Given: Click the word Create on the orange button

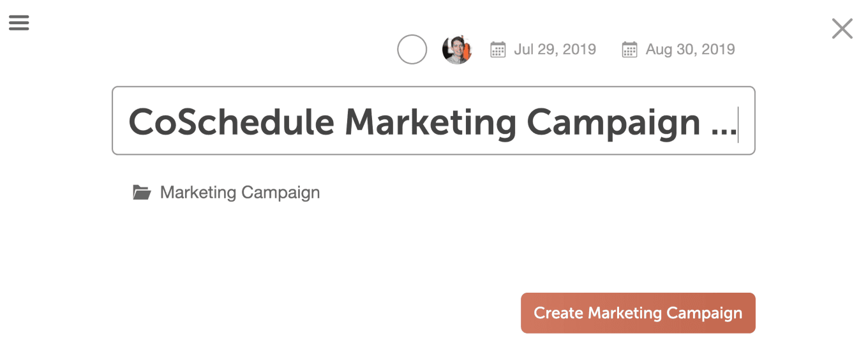Looking at the screenshot, I should (x=558, y=313).
